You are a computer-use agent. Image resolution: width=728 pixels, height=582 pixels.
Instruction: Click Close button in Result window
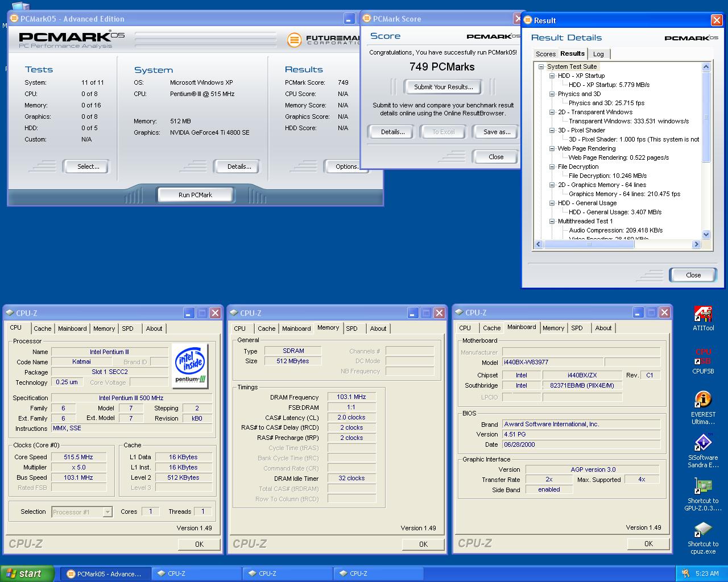[x=693, y=275]
